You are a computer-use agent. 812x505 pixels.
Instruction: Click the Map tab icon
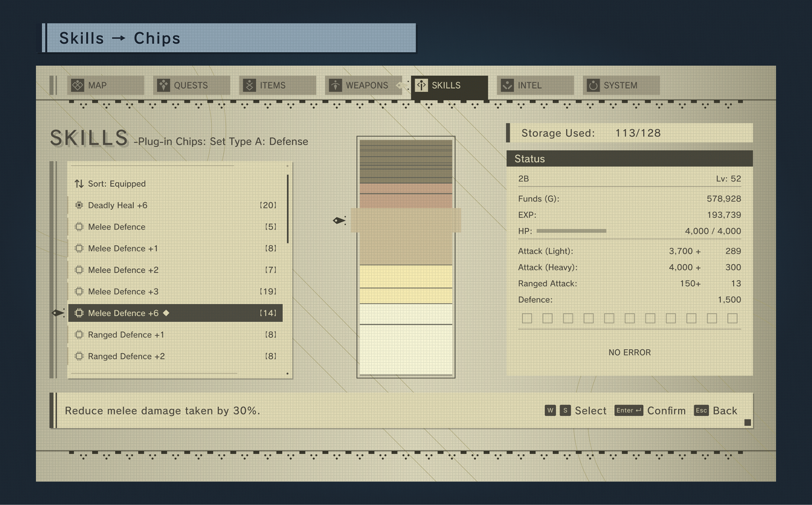click(x=77, y=85)
